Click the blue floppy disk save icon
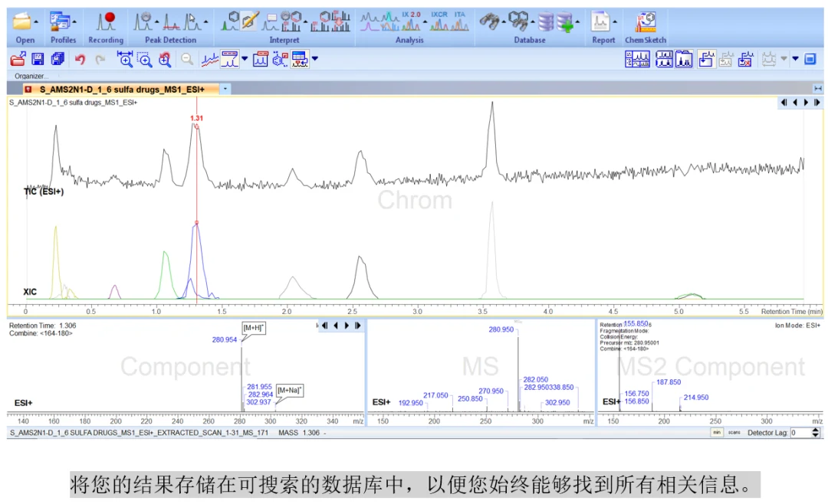 coord(38,59)
